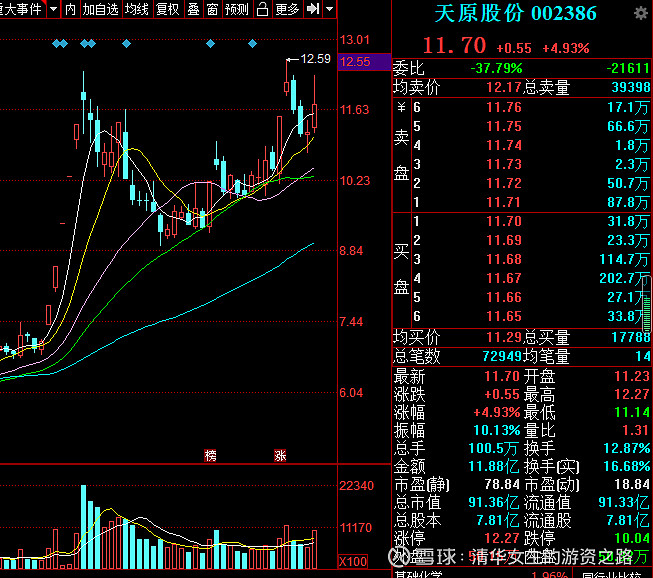This screenshot has height=578, width=653.
Task: Select the 均买价 11.29 value
Action: click(x=504, y=337)
